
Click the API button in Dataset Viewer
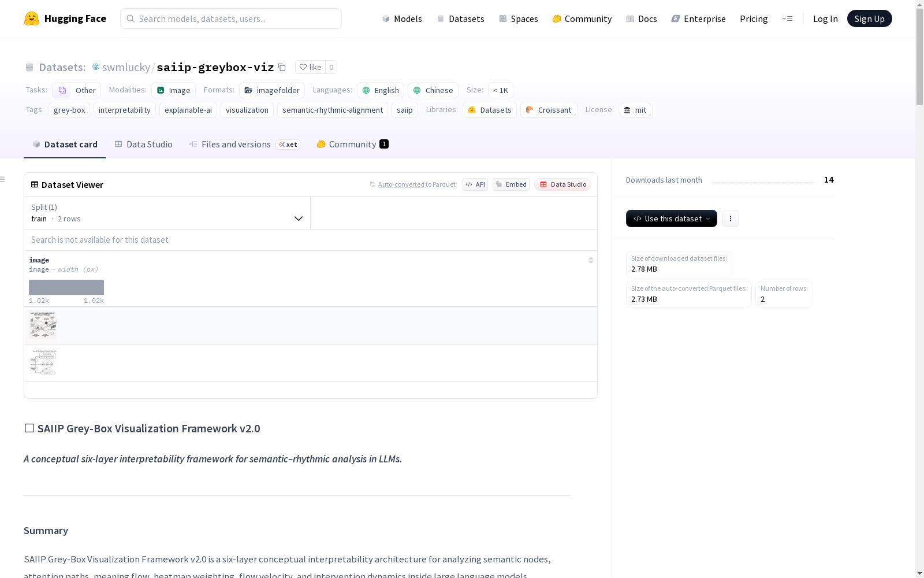[475, 184]
